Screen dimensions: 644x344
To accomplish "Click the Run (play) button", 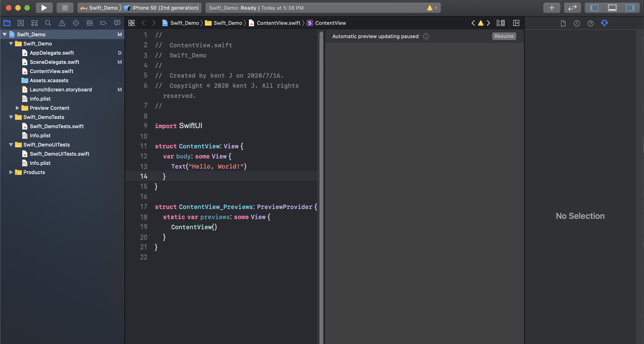I will 44,8.
